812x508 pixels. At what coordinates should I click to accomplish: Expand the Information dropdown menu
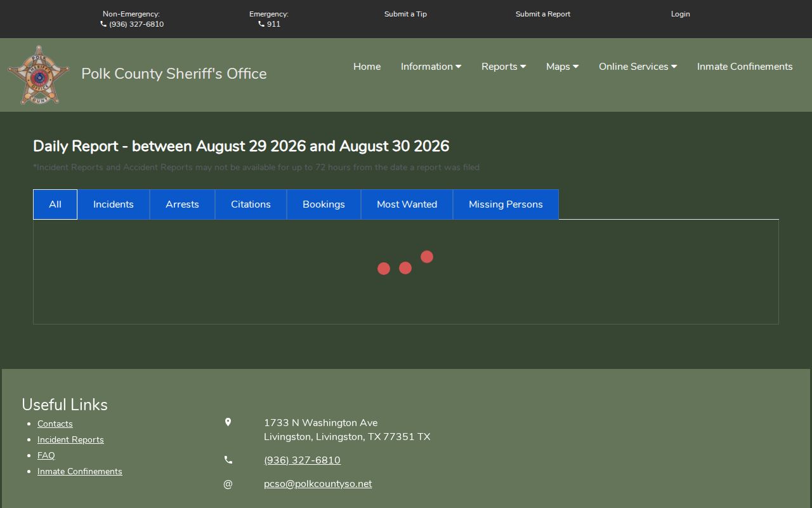click(x=431, y=67)
